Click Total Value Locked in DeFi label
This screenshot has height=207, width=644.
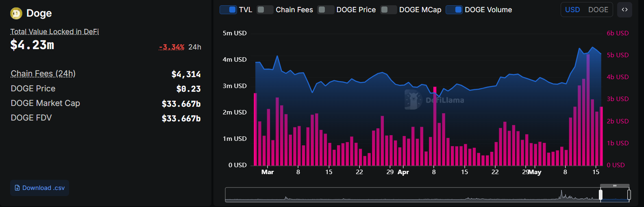pyautogui.click(x=54, y=32)
